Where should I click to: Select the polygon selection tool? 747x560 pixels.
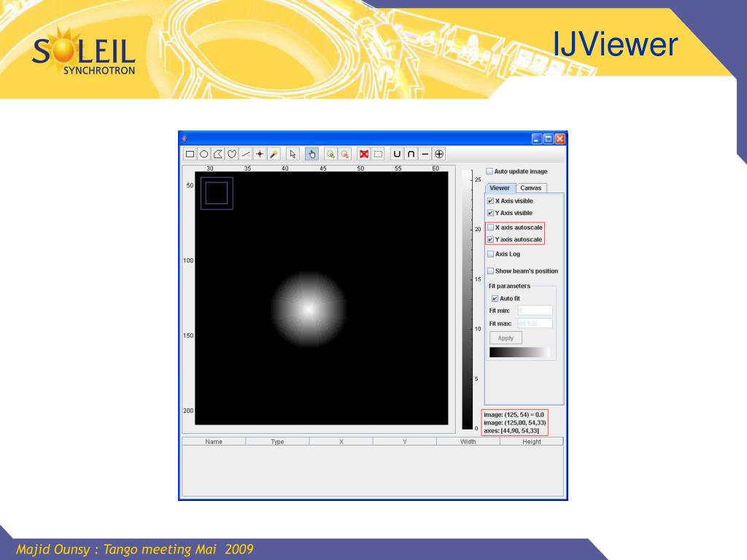pos(217,154)
